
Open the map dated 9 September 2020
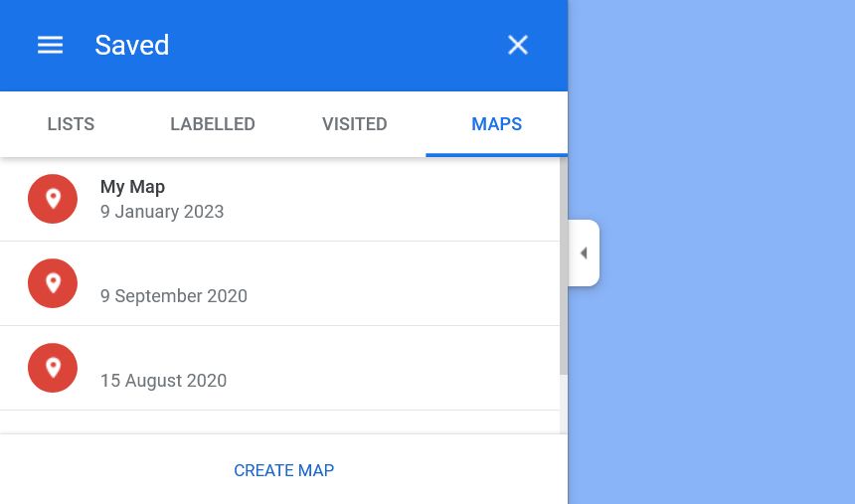[x=174, y=296]
